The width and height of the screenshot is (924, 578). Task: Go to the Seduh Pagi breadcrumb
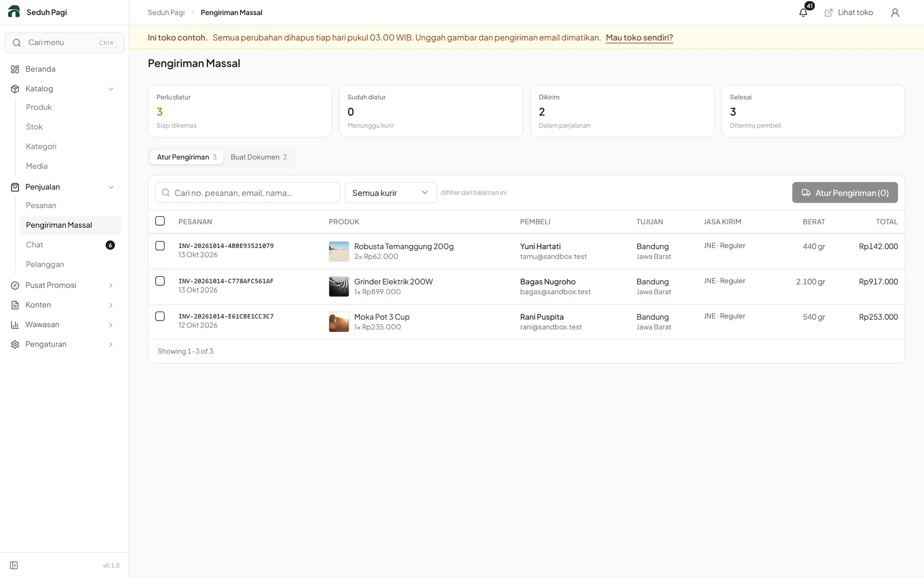click(166, 13)
